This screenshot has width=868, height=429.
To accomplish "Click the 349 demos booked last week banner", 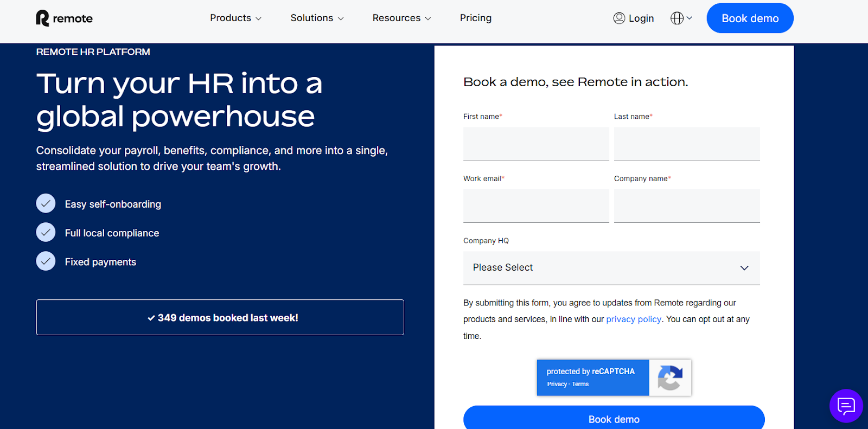I will coord(220,317).
